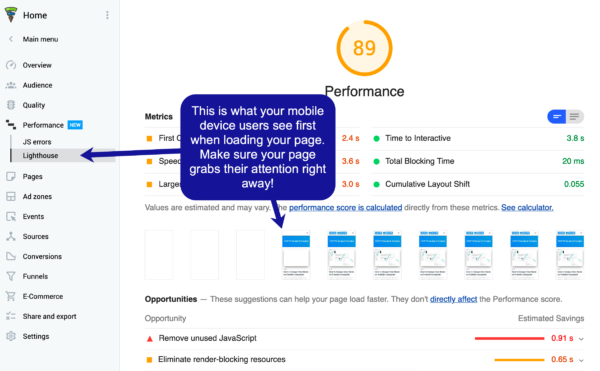Click the Settings gear icon
600x371 pixels.
coord(11,336)
